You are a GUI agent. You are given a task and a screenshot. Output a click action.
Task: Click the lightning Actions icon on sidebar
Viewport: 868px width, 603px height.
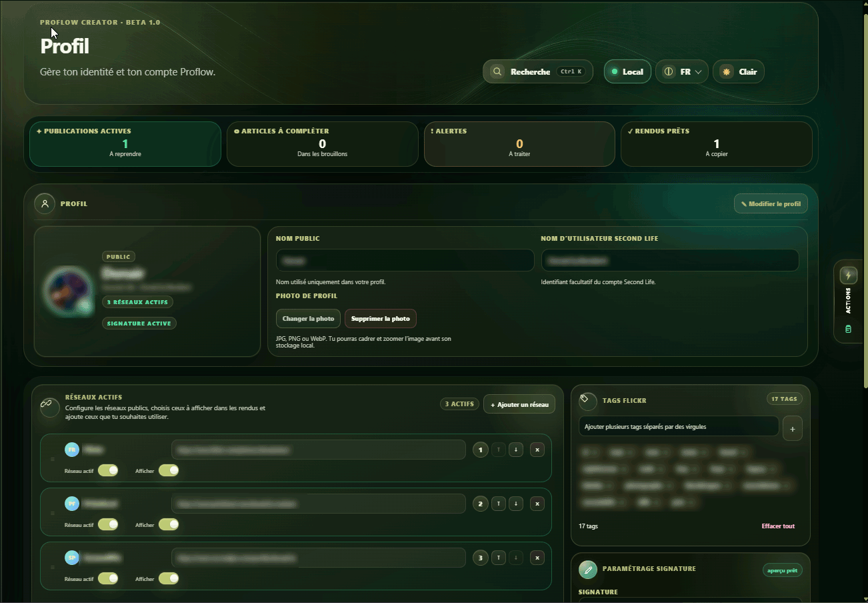848,275
